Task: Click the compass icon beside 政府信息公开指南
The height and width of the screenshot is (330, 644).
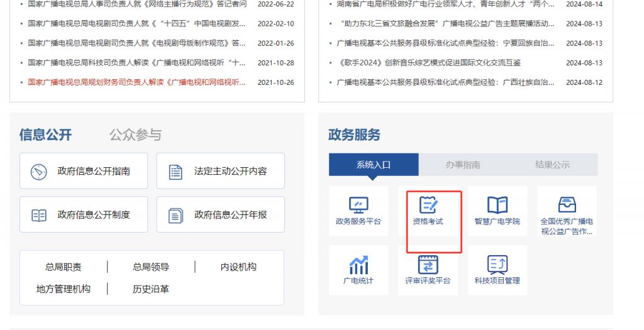Action: tap(39, 172)
